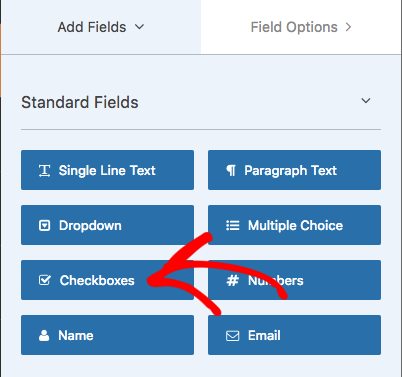The image size is (402, 377).
Task: Collapse the Standard Fields section chevron
Action: (x=366, y=101)
